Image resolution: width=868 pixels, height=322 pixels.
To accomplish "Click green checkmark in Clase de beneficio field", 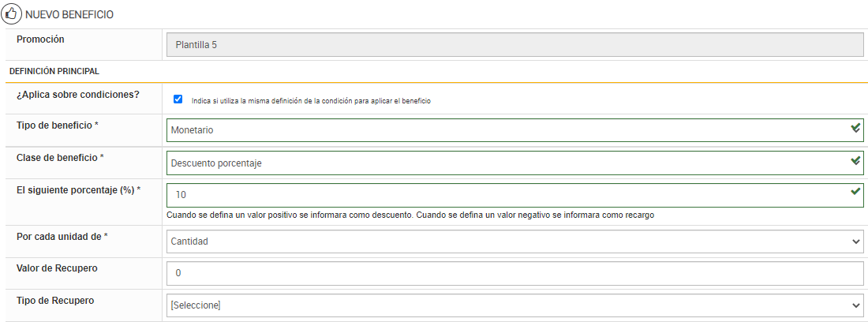I will click(x=855, y=162).
